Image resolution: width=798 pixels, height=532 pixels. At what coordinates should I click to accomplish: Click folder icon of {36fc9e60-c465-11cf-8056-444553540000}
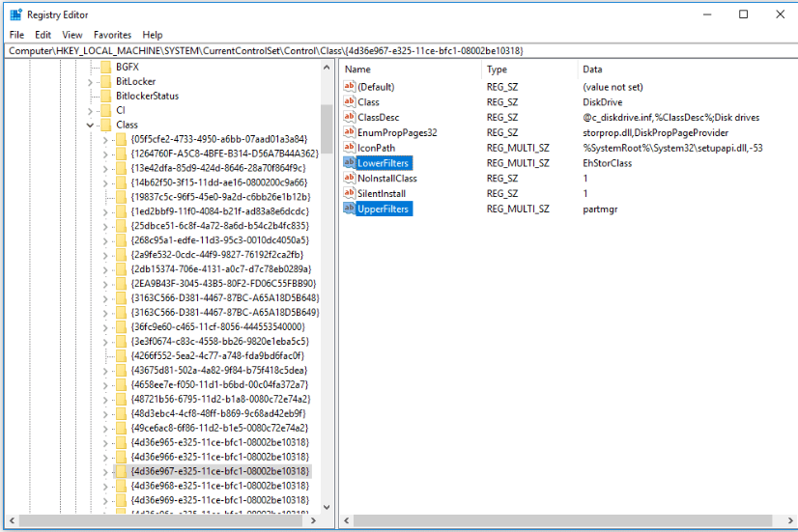(121, 327)
